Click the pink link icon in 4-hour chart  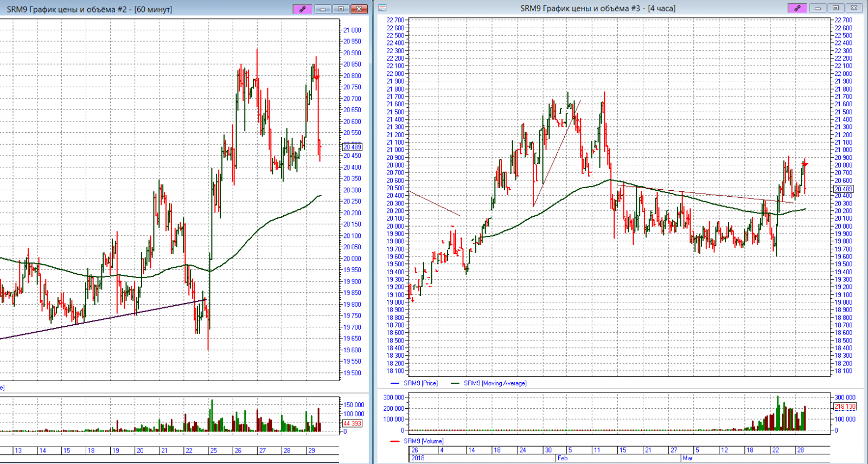pyautogui.click(x=796, y=8)
